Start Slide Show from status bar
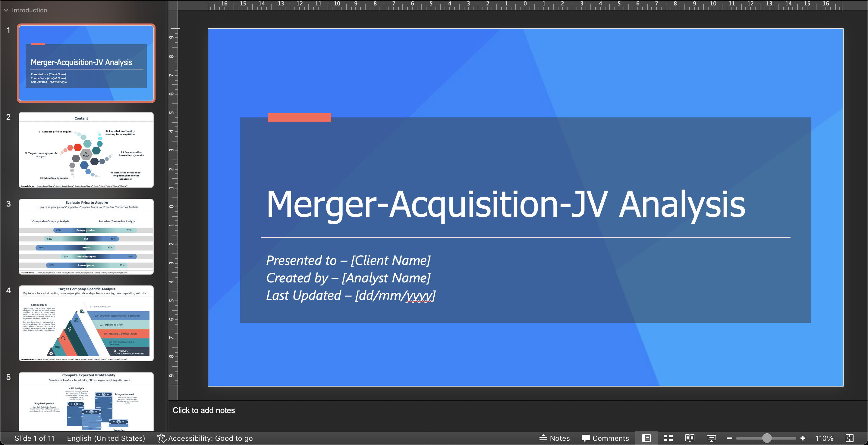The height and width of the screenshot is (445, 868). click(711, 438)
